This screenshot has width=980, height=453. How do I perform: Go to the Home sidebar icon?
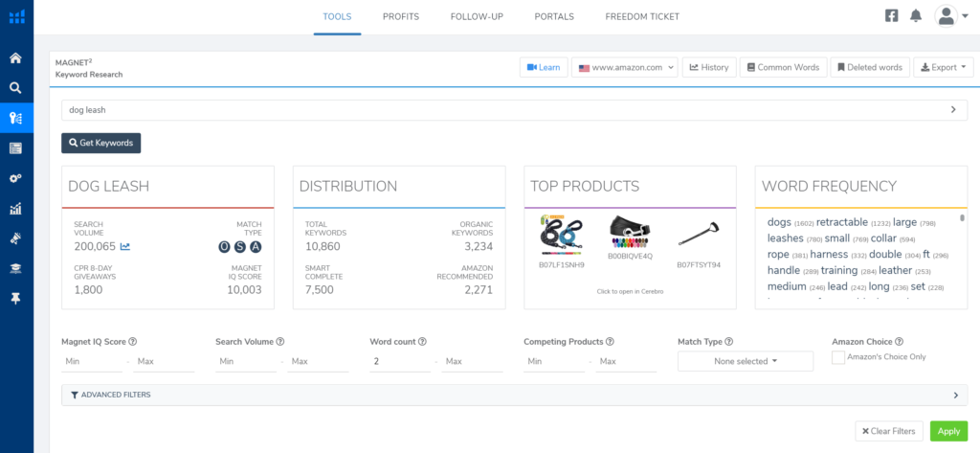point(16,58)
